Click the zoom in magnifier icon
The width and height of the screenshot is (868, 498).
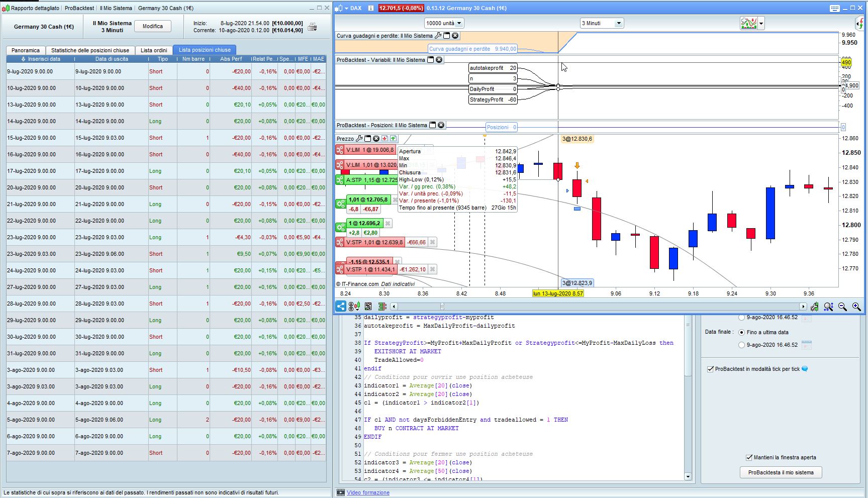coord(856,307)
